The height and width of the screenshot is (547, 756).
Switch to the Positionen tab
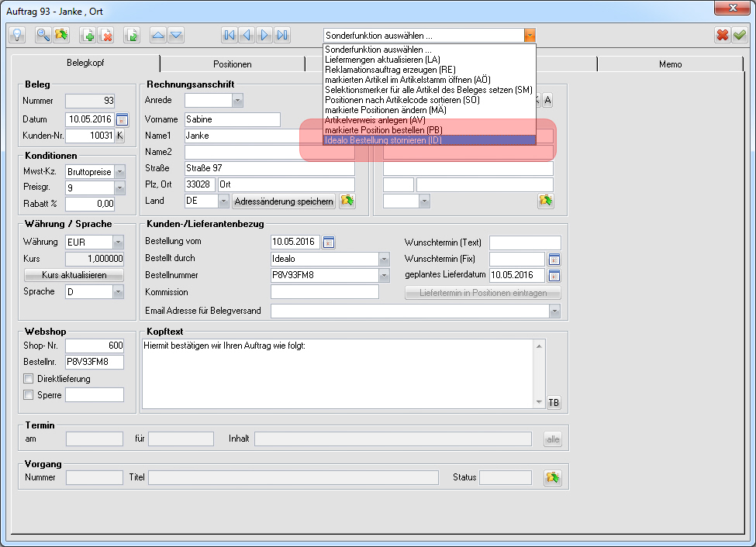[x=233, y=64]
